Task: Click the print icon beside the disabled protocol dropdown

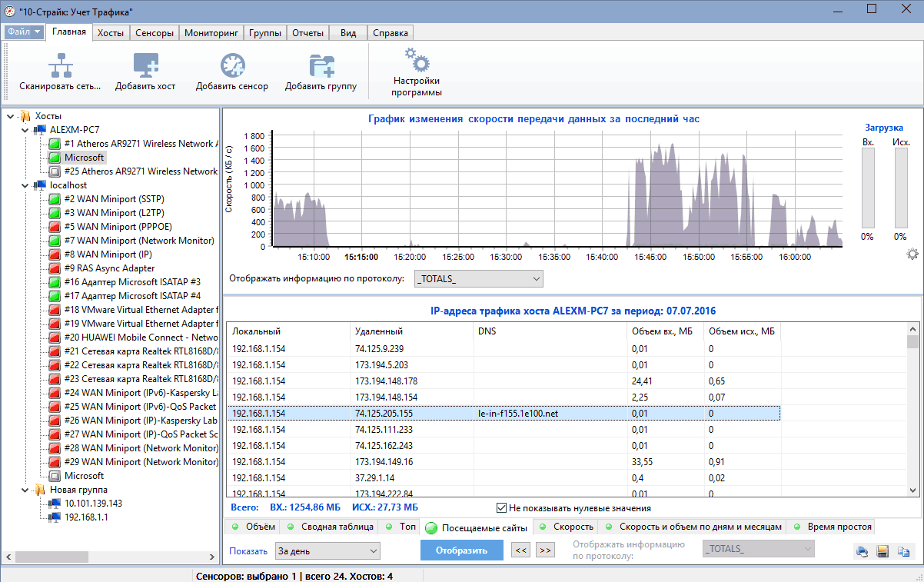Action: 863,550
